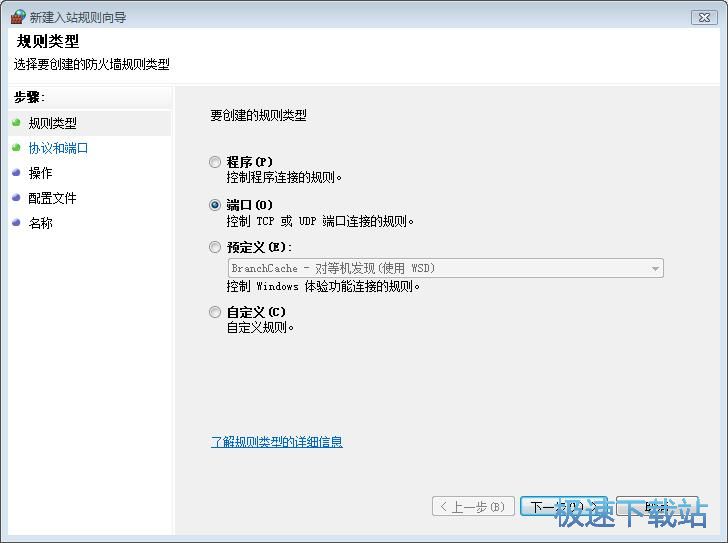Click the 协议和端口 step in sidebar
Screen dimensions: 728x543
pos(58,149)
